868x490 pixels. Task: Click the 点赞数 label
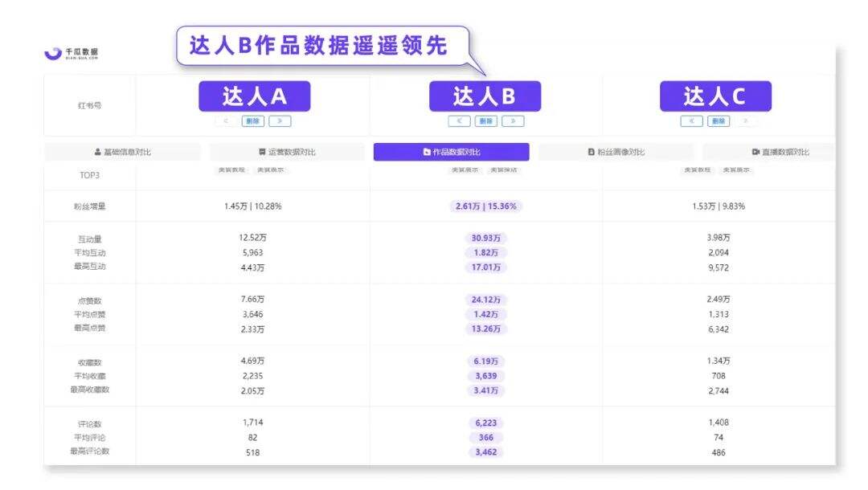90,301
